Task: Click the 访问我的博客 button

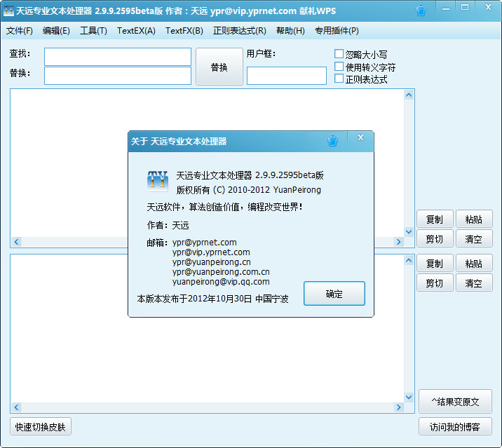Action: [x=455, y=426]
